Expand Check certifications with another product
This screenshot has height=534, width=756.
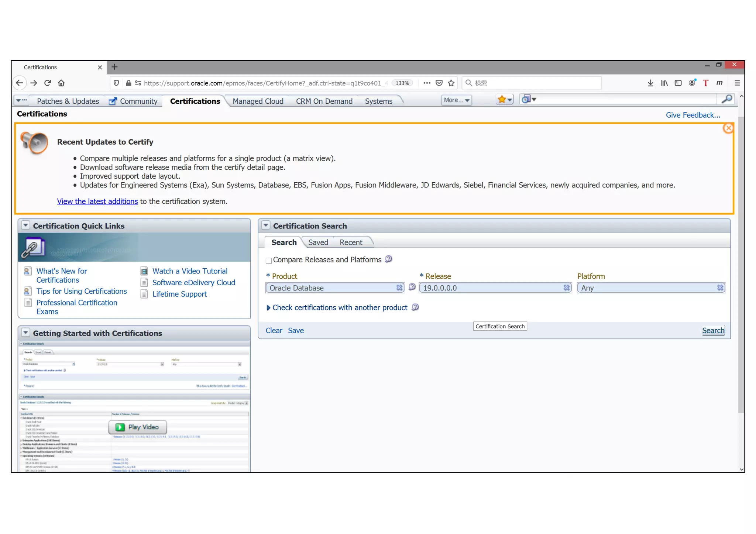(268, 308)
